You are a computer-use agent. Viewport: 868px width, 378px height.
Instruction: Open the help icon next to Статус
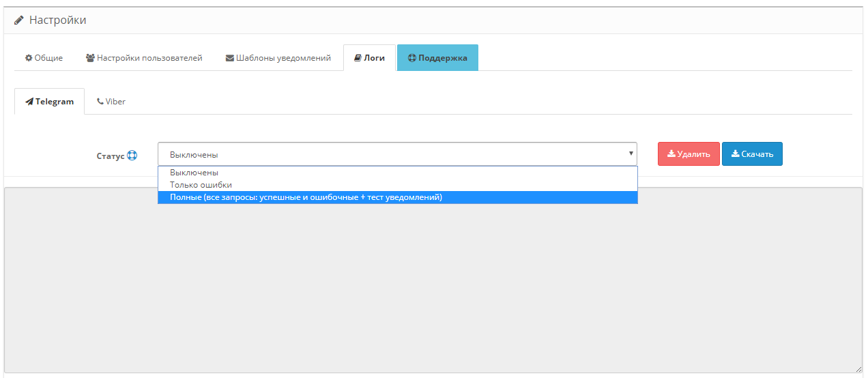pos(132,156)
